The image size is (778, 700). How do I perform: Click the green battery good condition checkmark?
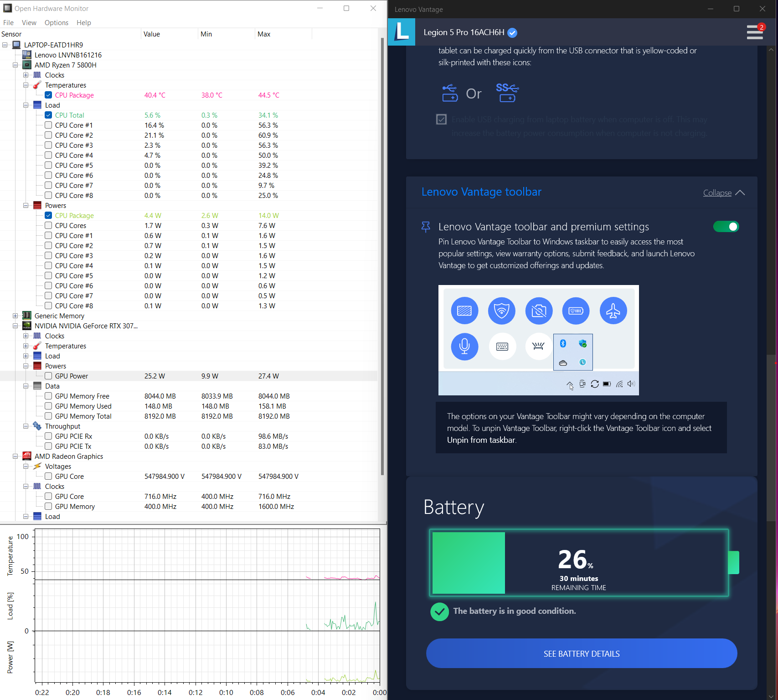pyautogui.click(x=440, y=612)
